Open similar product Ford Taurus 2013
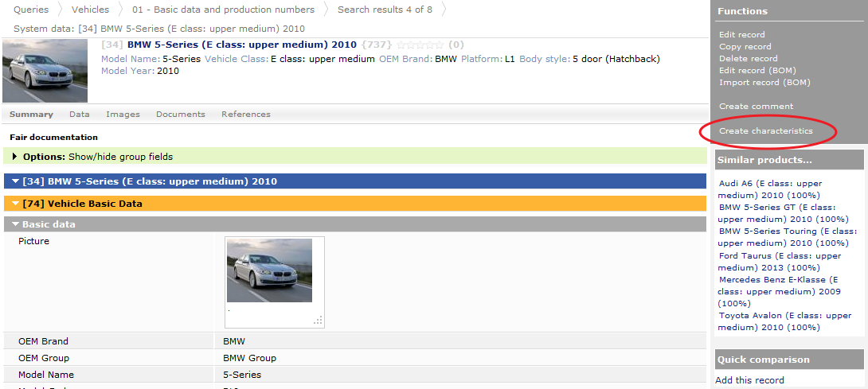868x389 pixels. click(780, 262)
